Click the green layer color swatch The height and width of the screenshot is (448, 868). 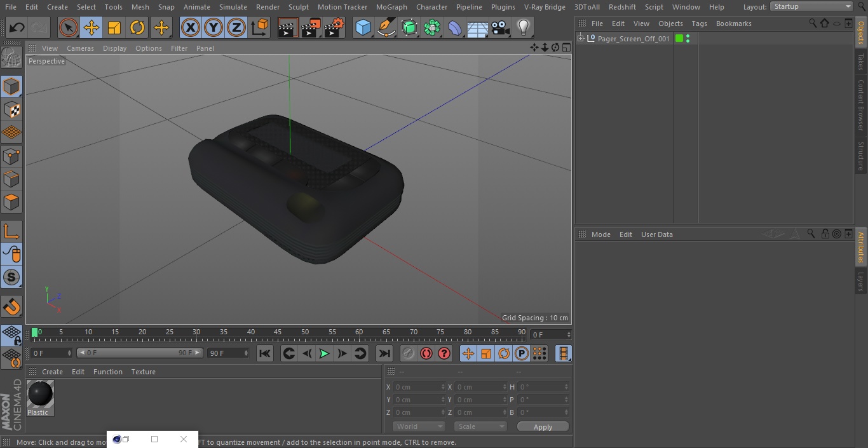(679, 39)
